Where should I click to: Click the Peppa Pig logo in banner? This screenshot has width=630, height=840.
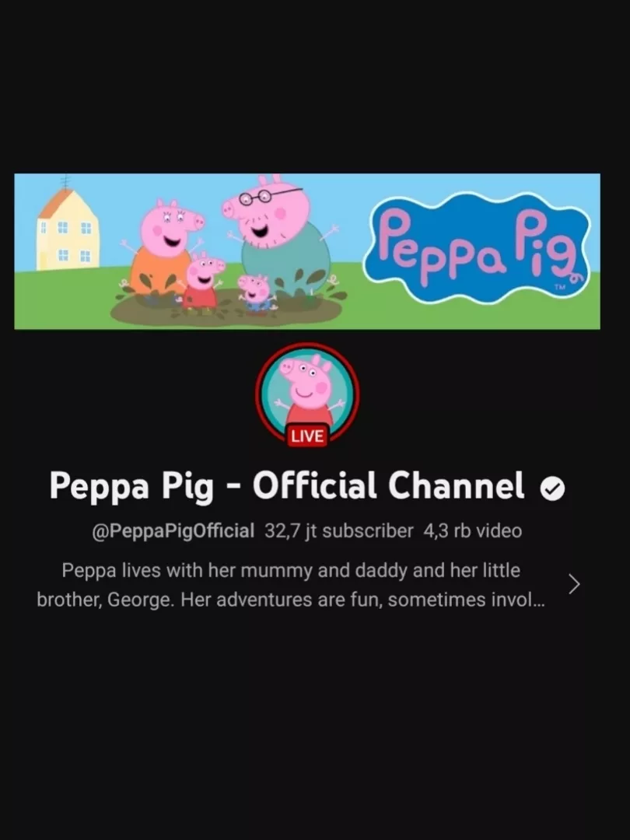point(476,249)
